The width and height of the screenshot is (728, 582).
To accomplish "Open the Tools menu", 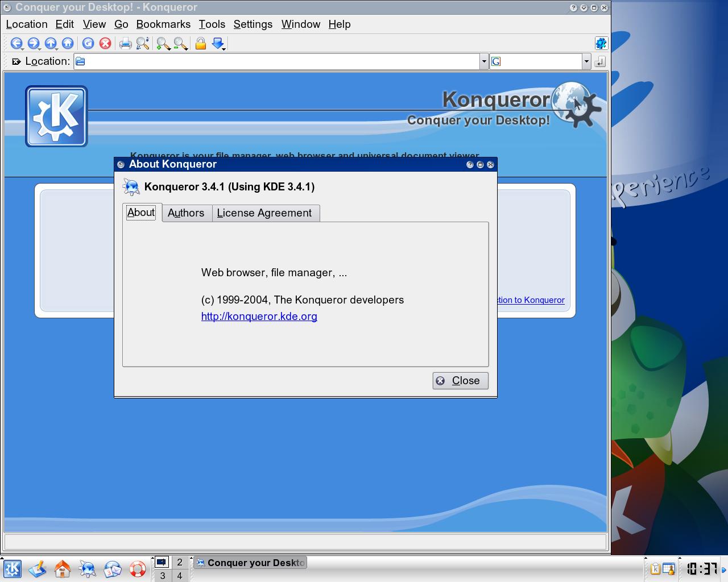I will (x=212, y=24).
